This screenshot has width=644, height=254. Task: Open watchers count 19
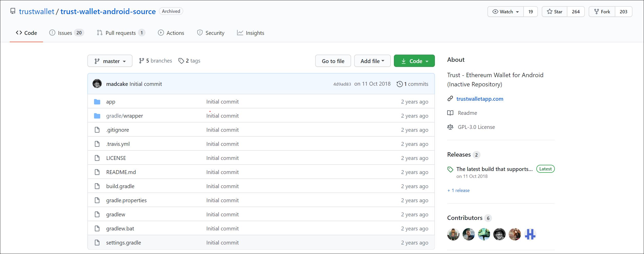pyautogui.click(x=530, y=12)
